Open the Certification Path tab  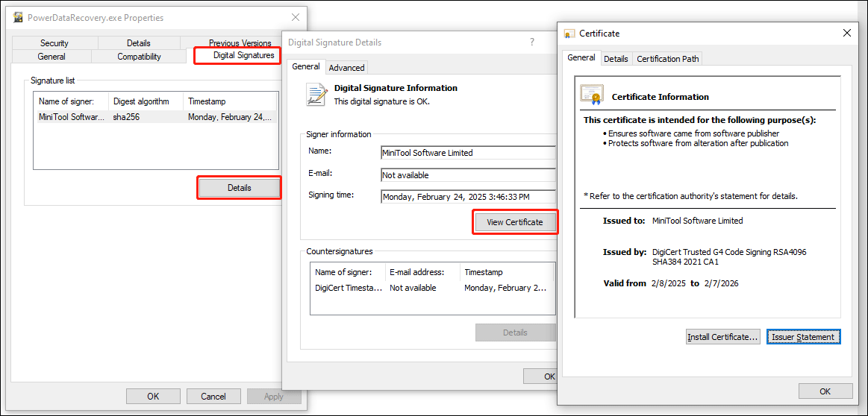668,59
